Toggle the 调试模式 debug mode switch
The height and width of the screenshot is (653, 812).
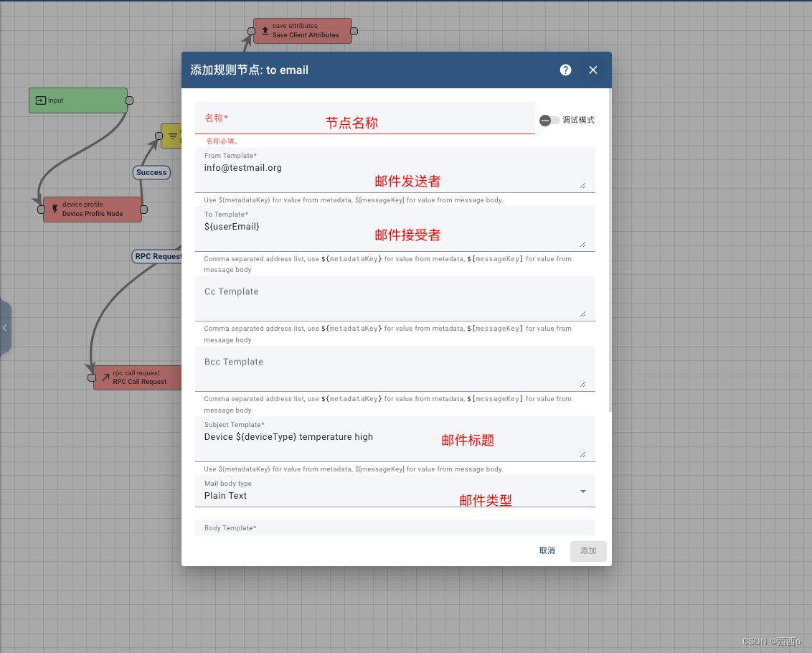(x=549, y=121)
